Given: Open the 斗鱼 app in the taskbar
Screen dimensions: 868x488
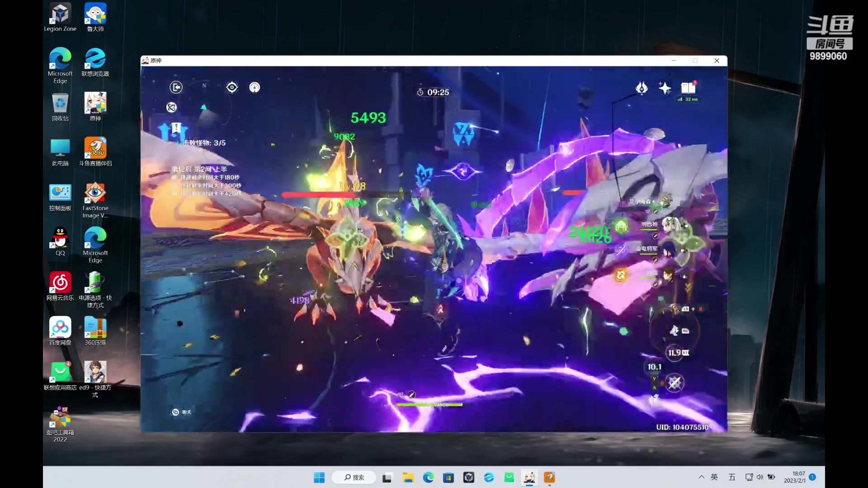Looking at the screenshot, I should (549, 478).
